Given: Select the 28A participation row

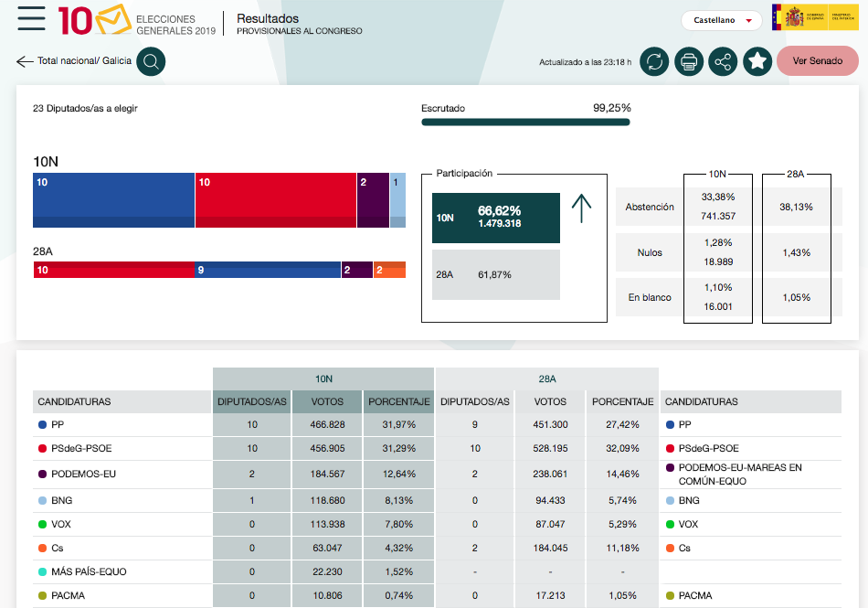Looking at the screenshot, I should point(495,274).
